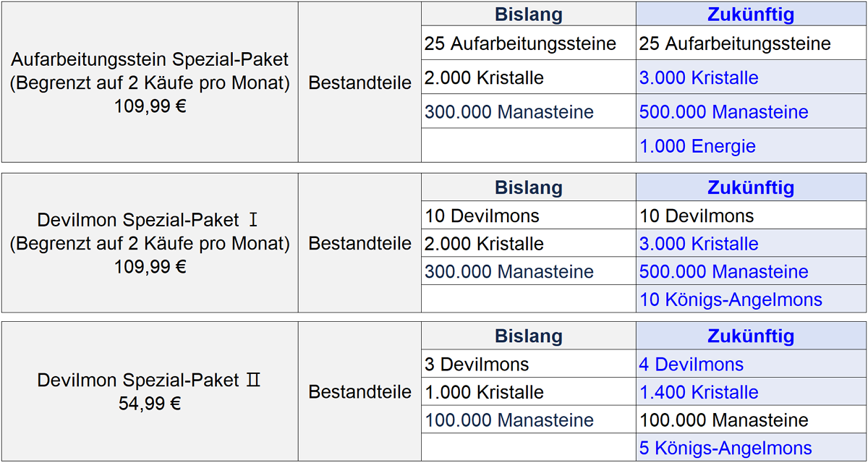Click "3.000 Kristalle" in Devilmon Spezial-Paket I

[699, 244]
